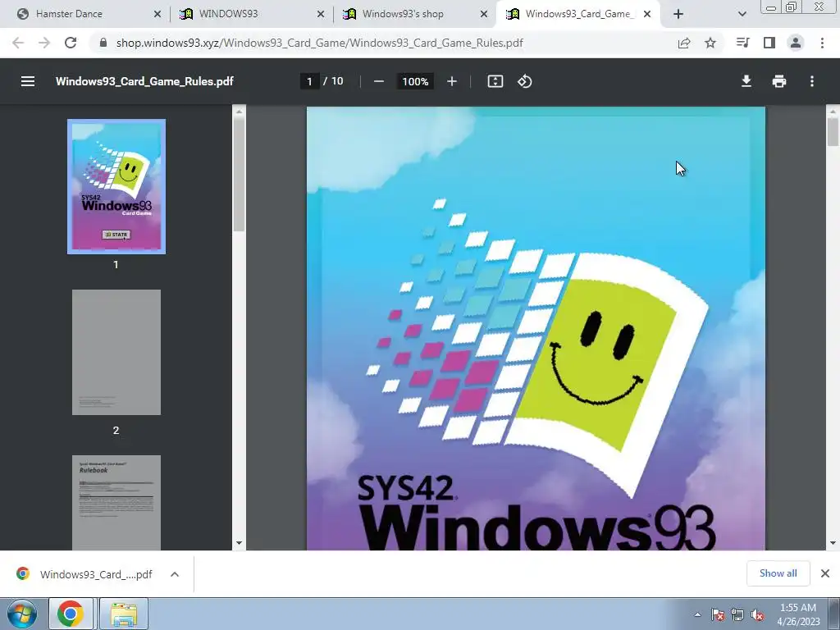Zoom out with the minus icon
Viewport: 840px width, 630px height.
coord(379,81)
